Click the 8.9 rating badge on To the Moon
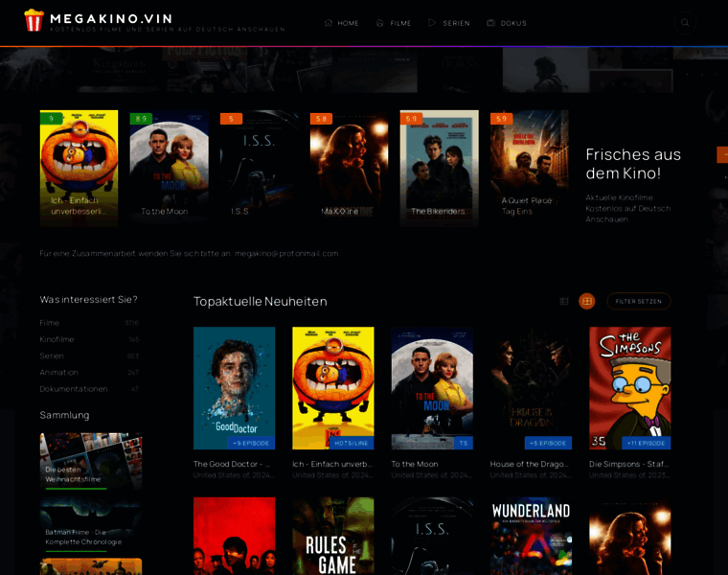The width and height of the screenshot is (728, 575). click(141, 119)
